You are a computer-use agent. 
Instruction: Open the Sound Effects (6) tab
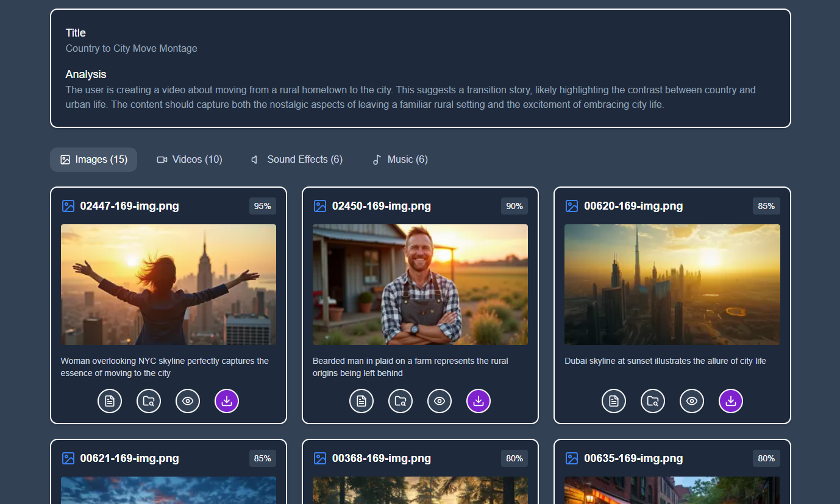pos(297,160)
